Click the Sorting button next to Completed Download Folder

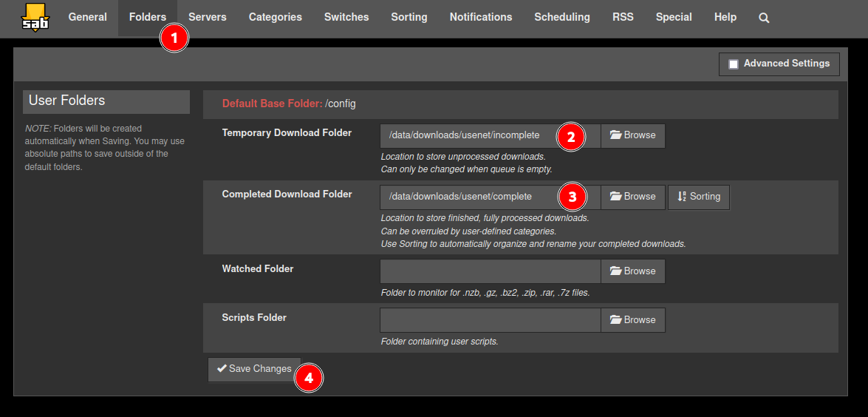coord(699,197)
